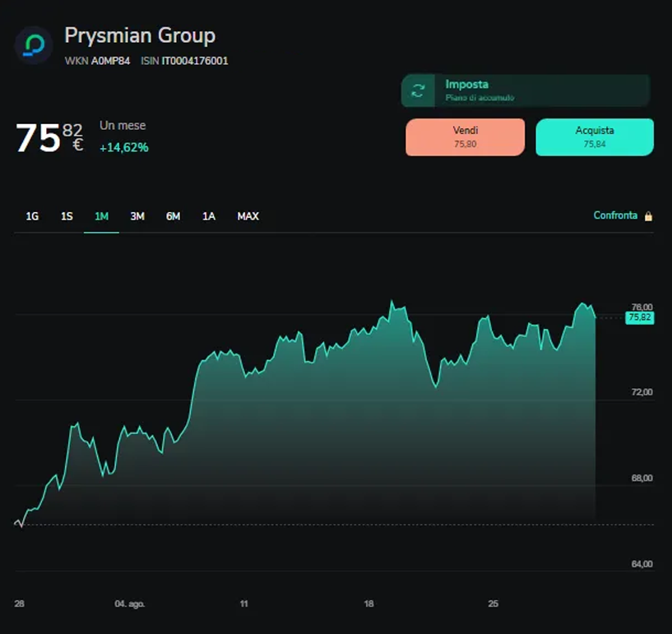The width and height of the screenshot is (672, 634).
Task: Click the large 75,82 € price
Action: click(49, 137)
